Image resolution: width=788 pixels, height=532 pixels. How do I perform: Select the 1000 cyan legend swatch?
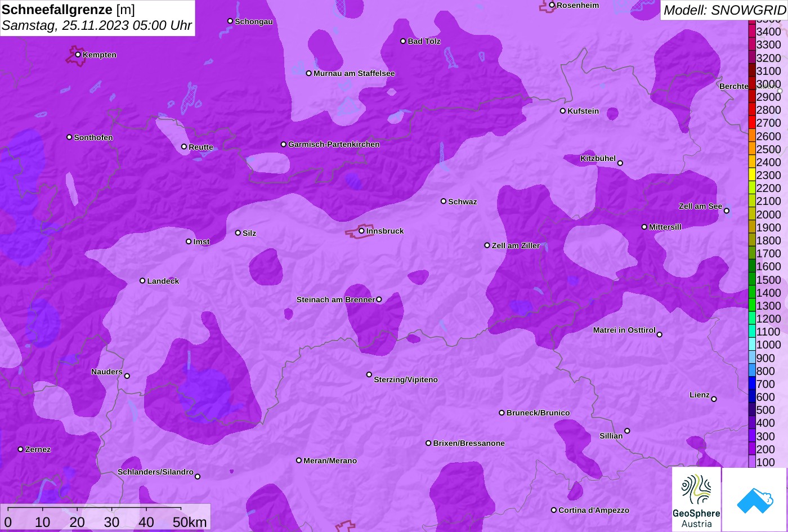pyautogui.click(x=751, y=345)
